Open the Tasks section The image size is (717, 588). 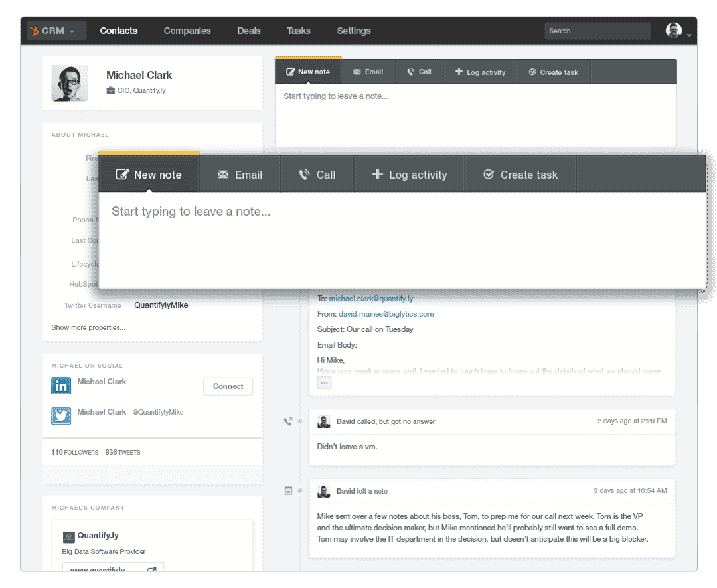point(298,31)
